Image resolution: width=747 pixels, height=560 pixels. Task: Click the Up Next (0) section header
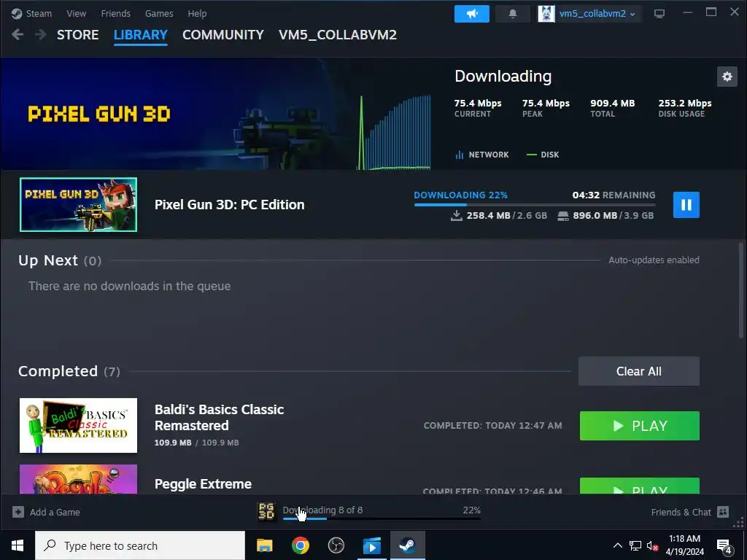[x=60, y=260]
